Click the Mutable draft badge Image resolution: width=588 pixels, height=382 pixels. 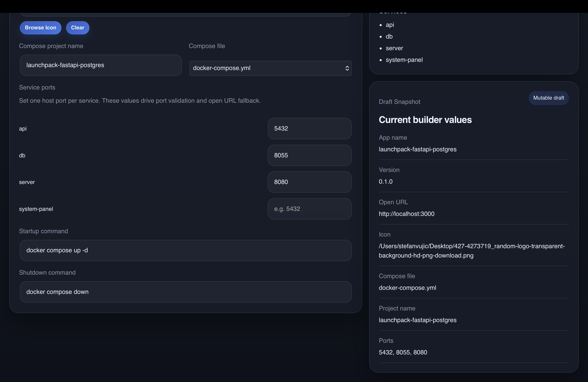click(x=549, y=98)
